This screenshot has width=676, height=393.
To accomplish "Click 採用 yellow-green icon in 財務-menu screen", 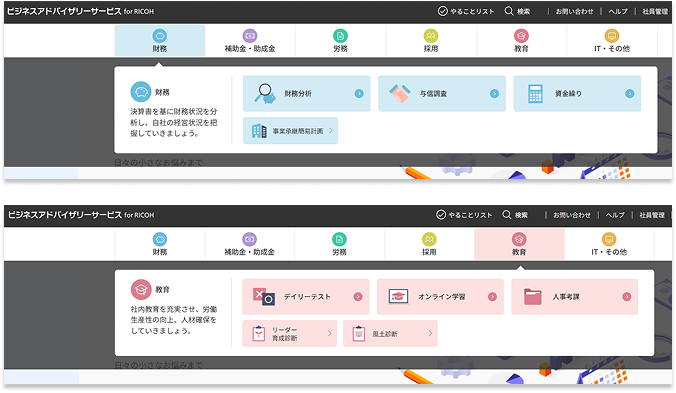I will point(431,36).
